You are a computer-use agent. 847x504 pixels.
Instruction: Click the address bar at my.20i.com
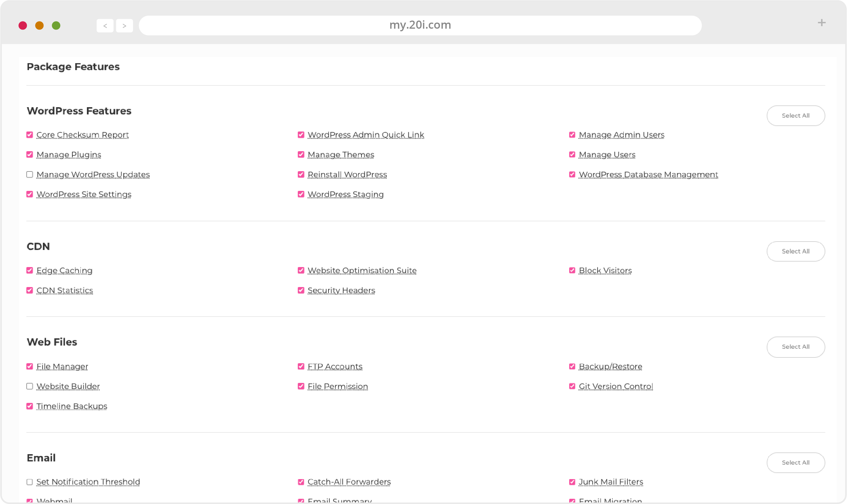pos(419,25)
